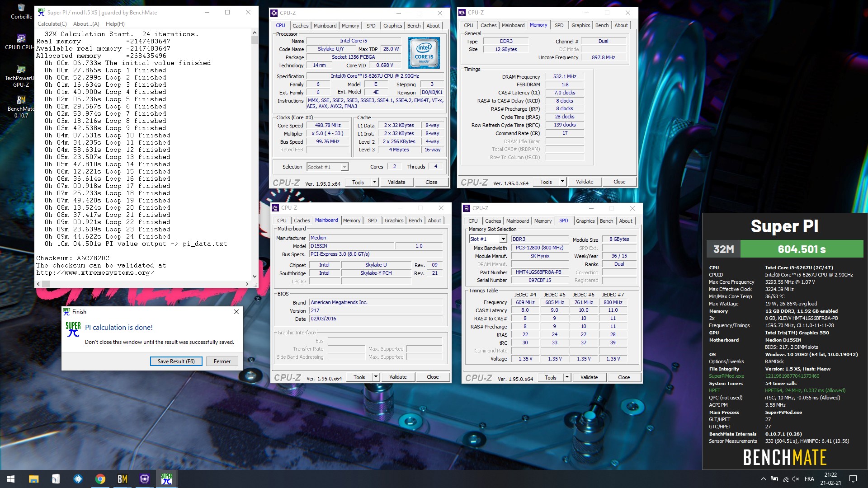Viewport: 868px width, 488px height.
Task: Click the Fermer button
Action: pos(222,361)
